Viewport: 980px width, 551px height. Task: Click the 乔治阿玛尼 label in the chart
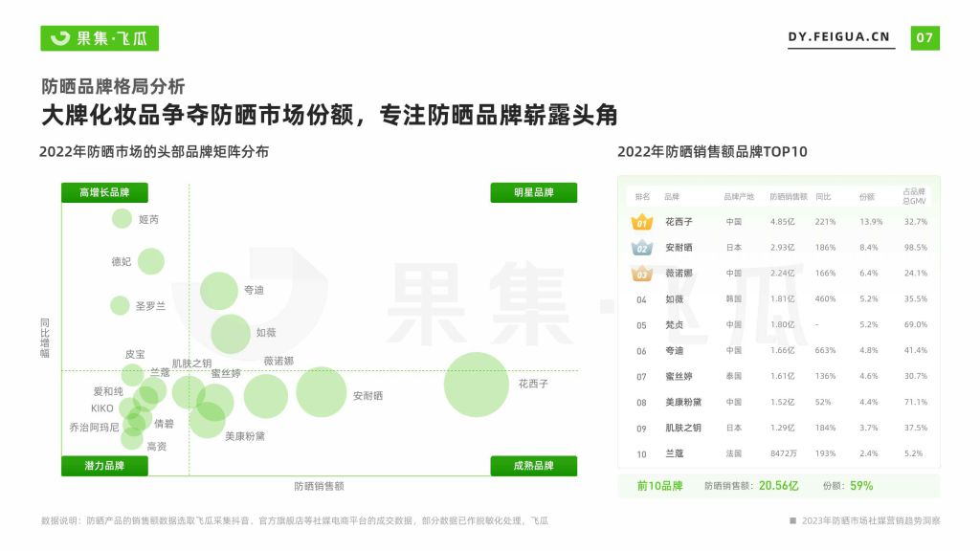click(94, 428)
